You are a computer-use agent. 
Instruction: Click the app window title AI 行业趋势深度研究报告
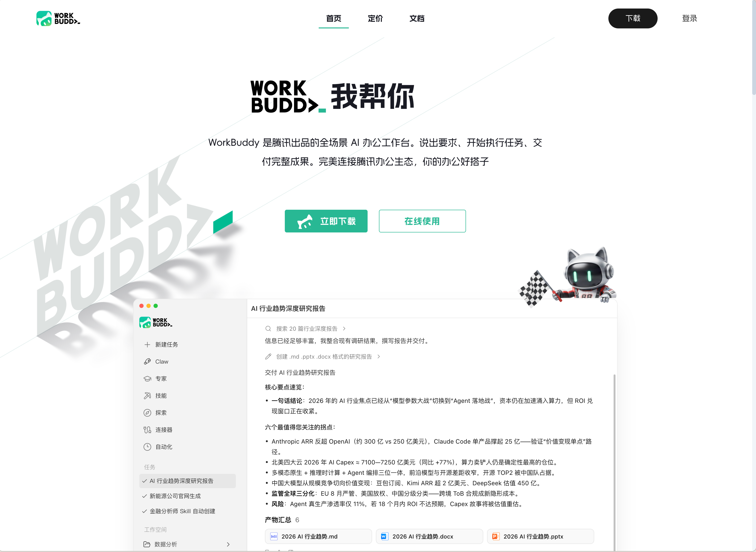[288, 308]
